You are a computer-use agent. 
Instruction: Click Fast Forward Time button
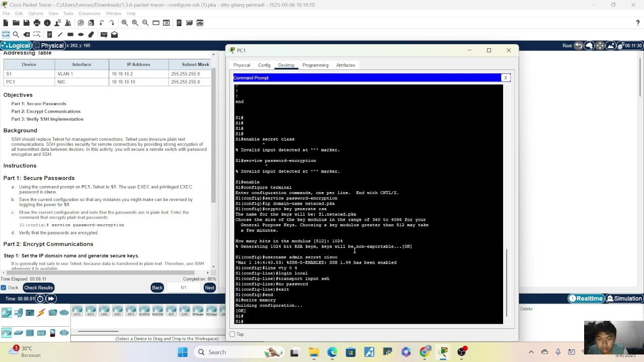pyautogui.click(x=51, y=299)
